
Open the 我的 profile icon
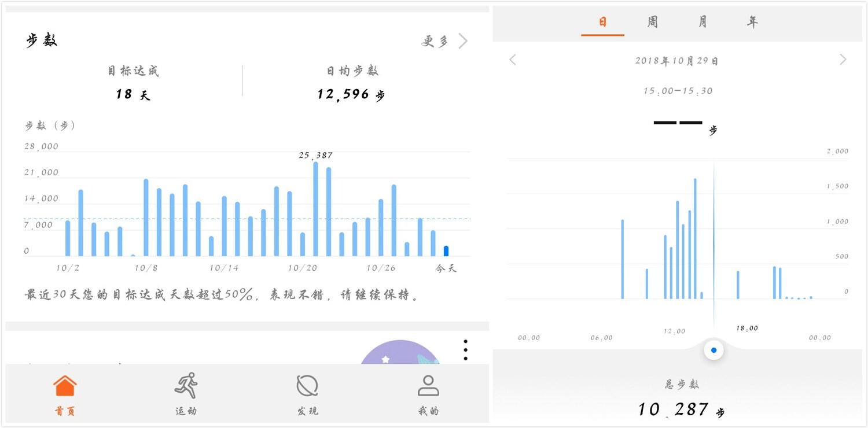(428, 386)
